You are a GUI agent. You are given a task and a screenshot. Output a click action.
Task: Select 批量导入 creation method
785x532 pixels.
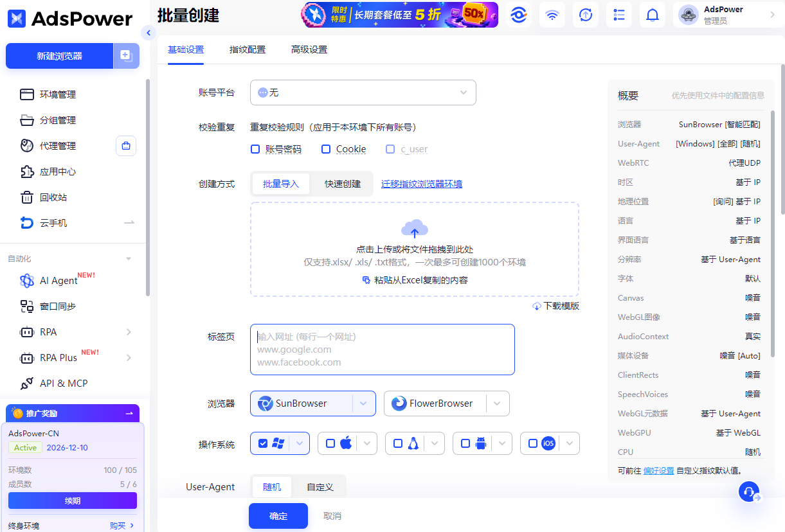point(281,184)
